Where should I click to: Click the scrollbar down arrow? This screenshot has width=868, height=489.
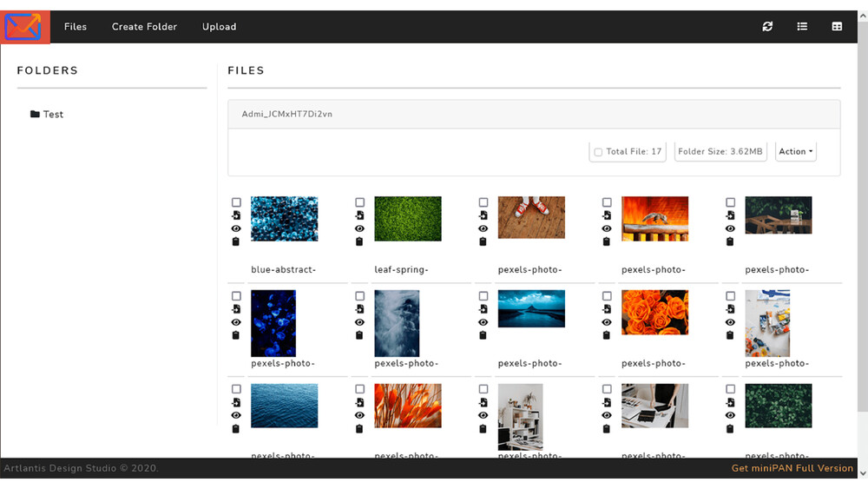(863, 473)
